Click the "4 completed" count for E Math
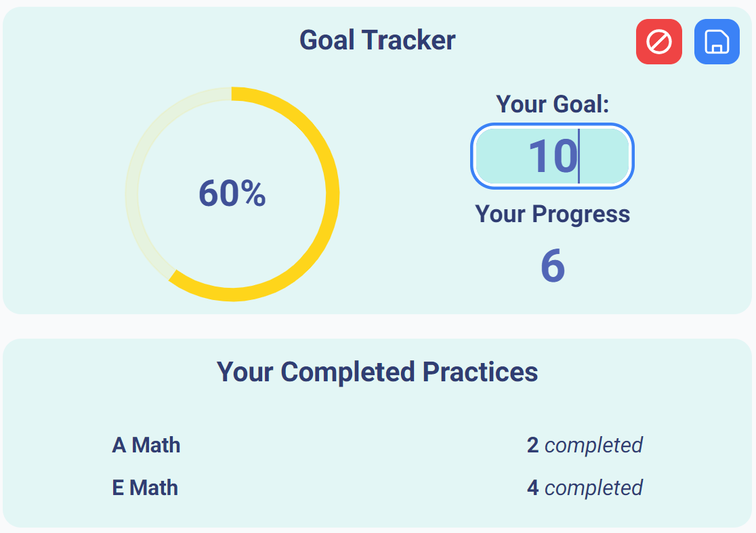756x533 pixels. pyautogui.click(x=585, y=488)
